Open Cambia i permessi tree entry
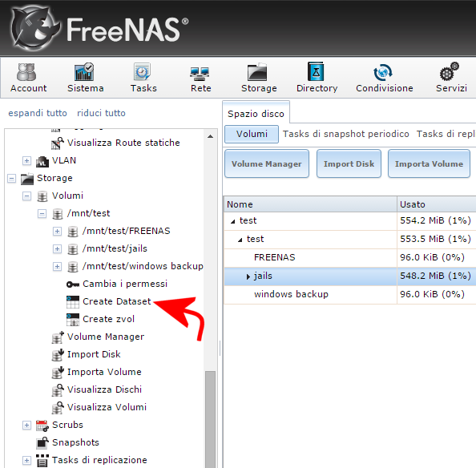 (125, 284)
